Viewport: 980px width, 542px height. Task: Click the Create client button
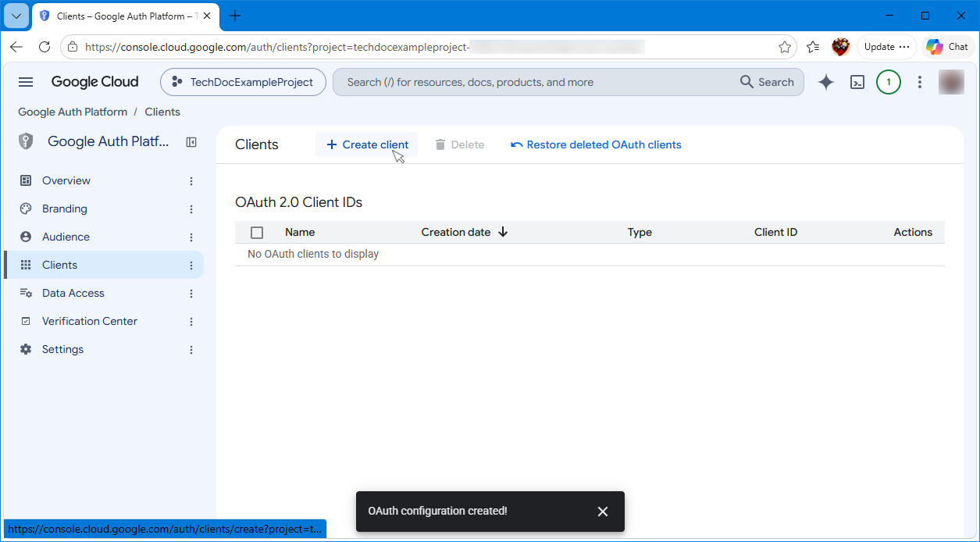coord(367,144)
